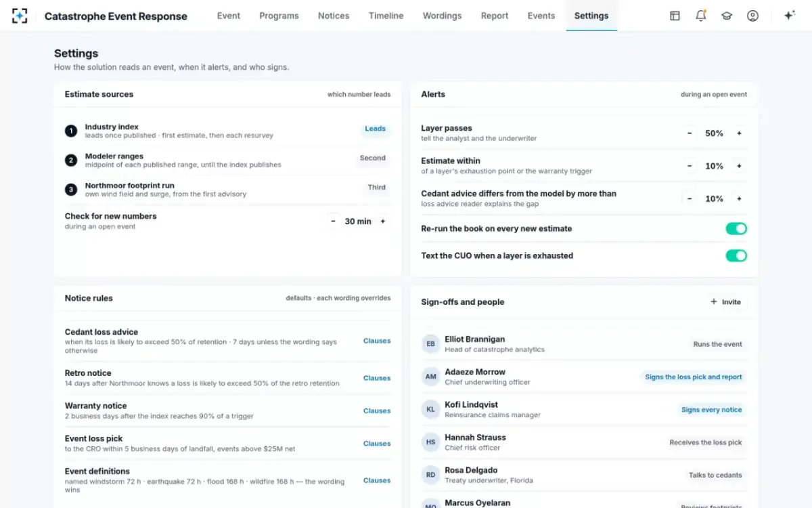This screenshot has width=812, height=508.
Task: Increase the Estimate within percentage
Action: 739,166
